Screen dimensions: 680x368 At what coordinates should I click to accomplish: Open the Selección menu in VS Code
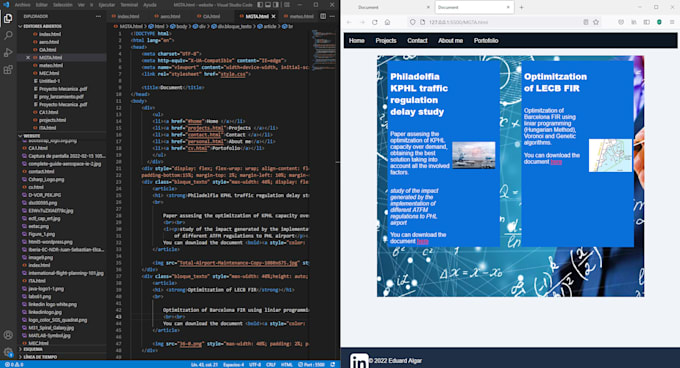point(63,5)
